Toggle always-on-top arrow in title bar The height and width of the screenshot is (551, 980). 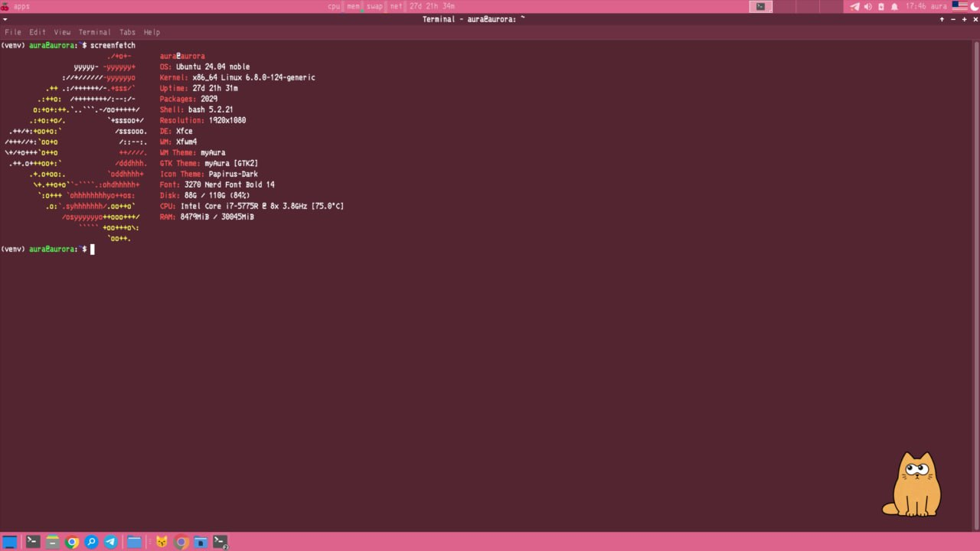[942, 19]
